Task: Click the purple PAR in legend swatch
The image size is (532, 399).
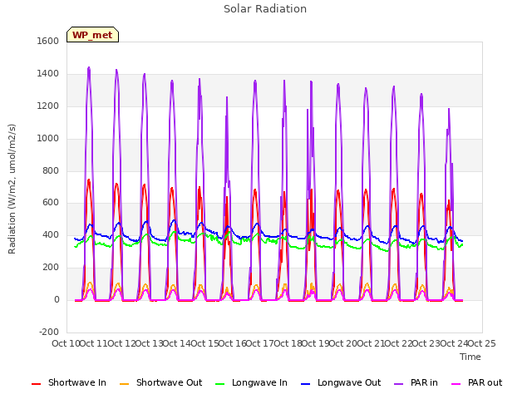Action: [x=399, y=384]
